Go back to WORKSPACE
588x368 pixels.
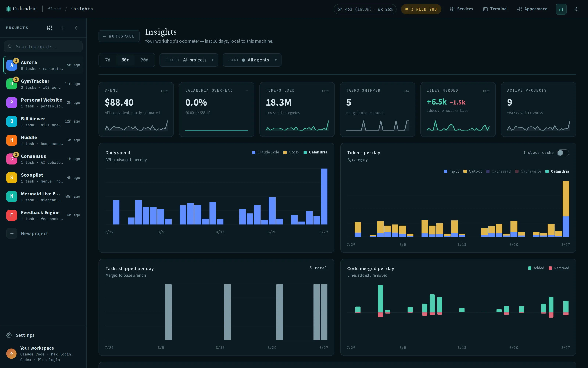119,36
